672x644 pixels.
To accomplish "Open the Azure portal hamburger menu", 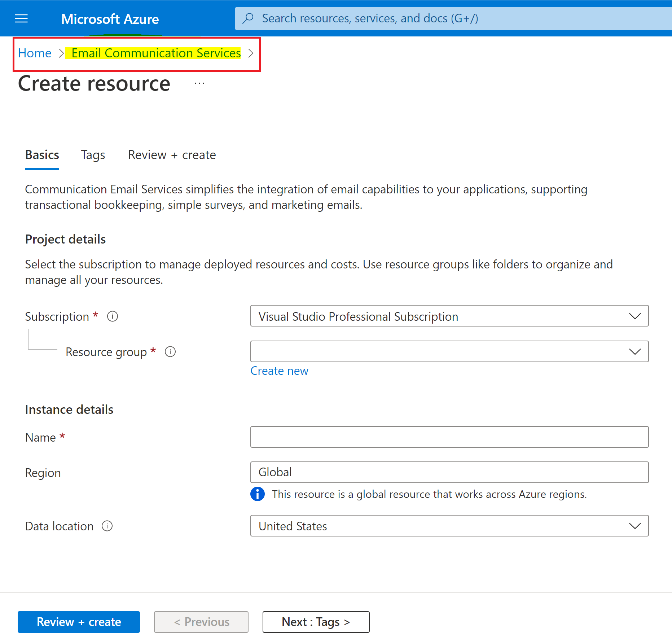I will click(x=21, y=18).
